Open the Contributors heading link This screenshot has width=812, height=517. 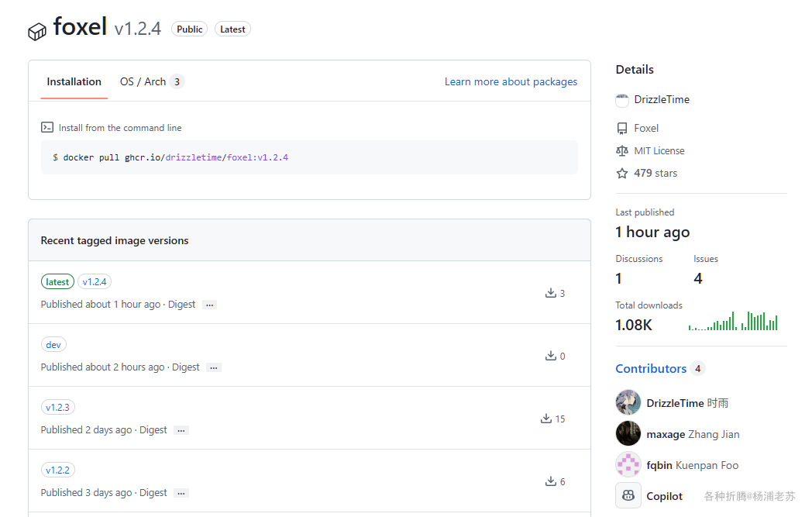[x=650, y=368]
